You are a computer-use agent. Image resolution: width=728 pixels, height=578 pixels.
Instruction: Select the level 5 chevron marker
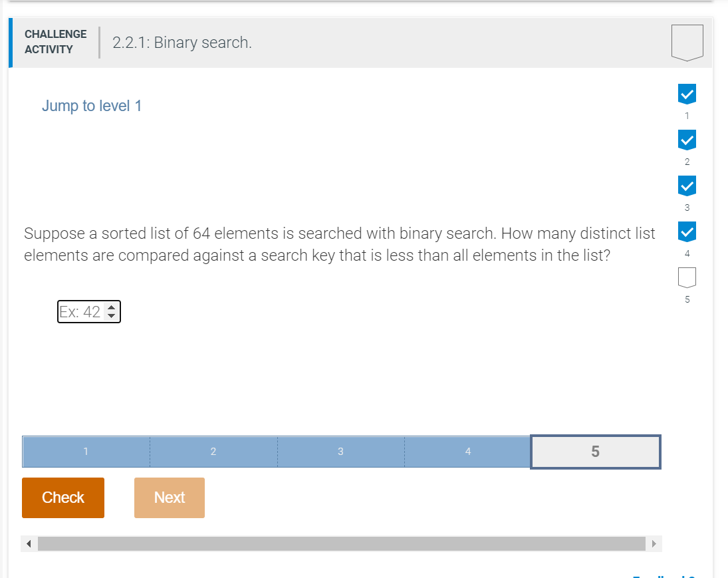(687, 277)
